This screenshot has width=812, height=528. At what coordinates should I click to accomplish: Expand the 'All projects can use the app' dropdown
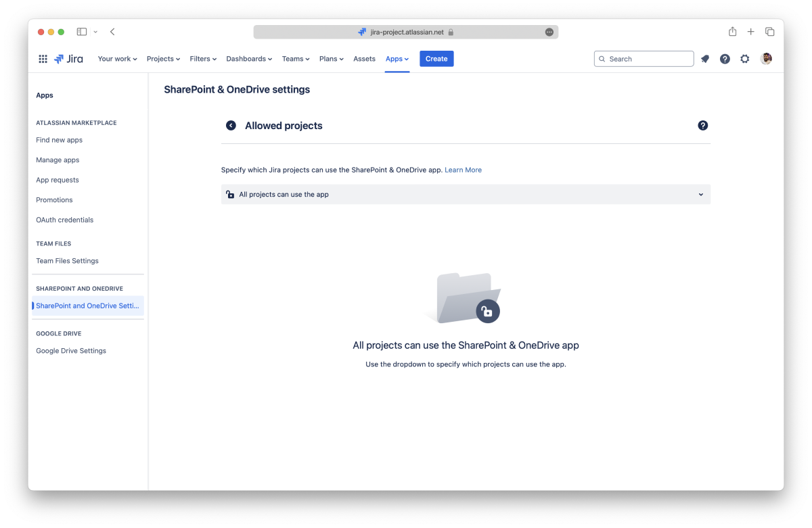(466, 195)
